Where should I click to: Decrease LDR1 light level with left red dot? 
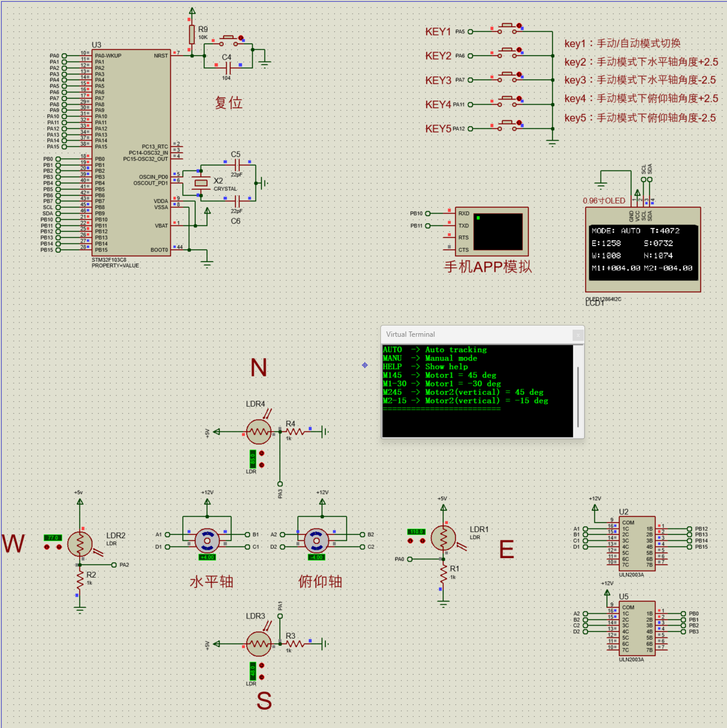tap(411, 541)
